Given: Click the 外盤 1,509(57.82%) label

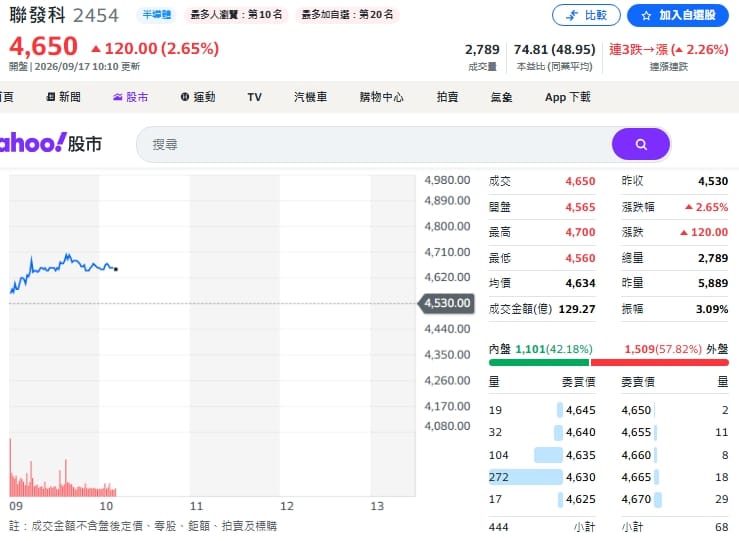Looking at the screenshot, I should (x=676, y=349).
